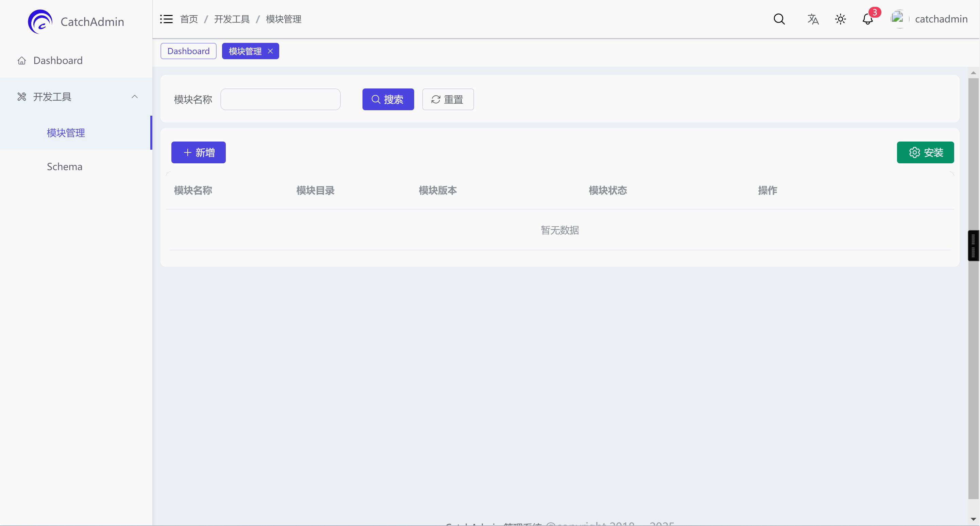Click the 暂无数据 empty table text
Image resolution: width=980 pixels, height=526 pixels.
(x=560, y=230)
